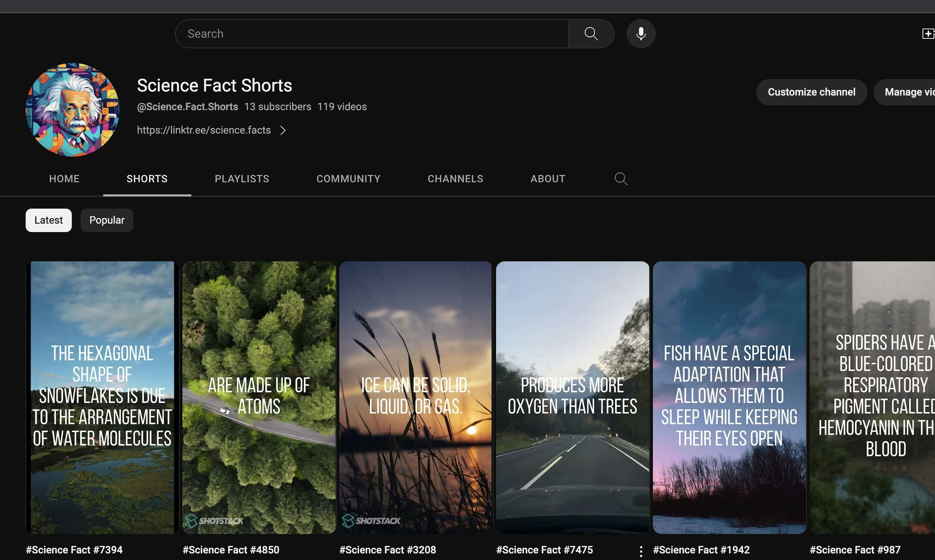Play the snowflakes hexagonal shape short
This screenshot has height=560, width=935.
pyautogui.click(x=102, y=397)
